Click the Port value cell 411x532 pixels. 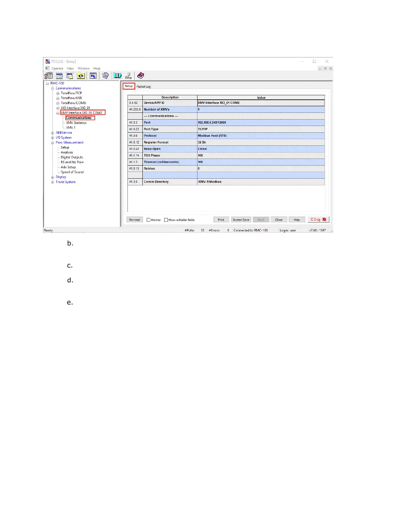click(261, 123)
